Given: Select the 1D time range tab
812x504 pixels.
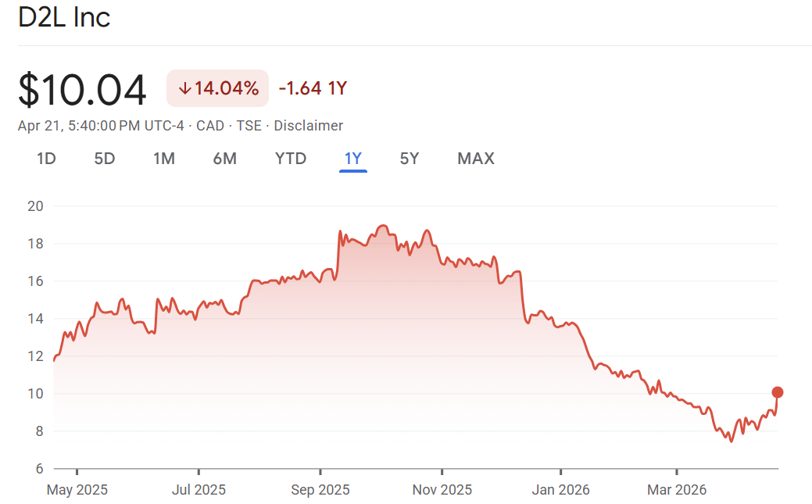Looking at the screenshot, I should pyautogui.click(x=46, y=159).
